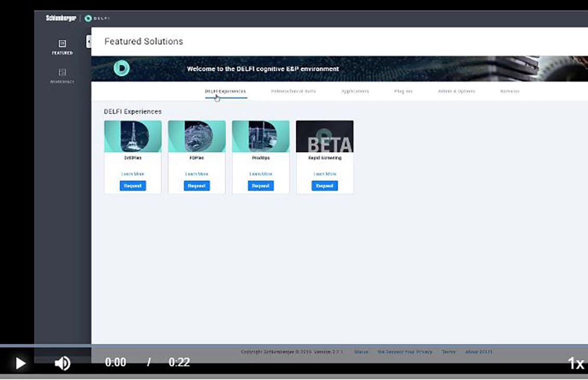Click the DrillPlan card title
The image size is (588, 380).
[x=133, y=158]
